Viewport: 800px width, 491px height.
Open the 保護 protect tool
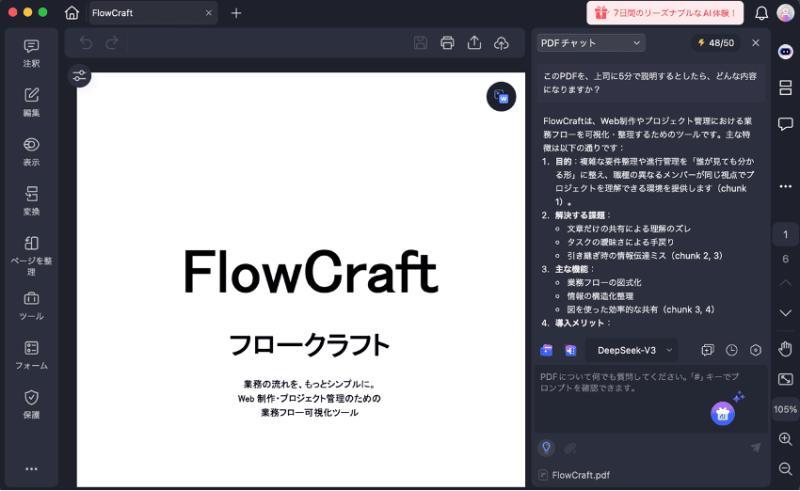coord(31,404)
